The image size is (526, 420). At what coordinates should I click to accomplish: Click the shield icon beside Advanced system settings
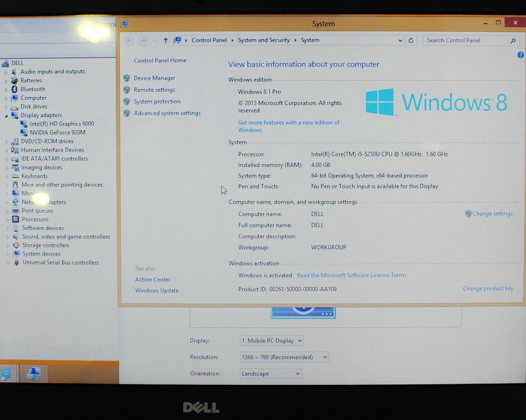(127, 113)
